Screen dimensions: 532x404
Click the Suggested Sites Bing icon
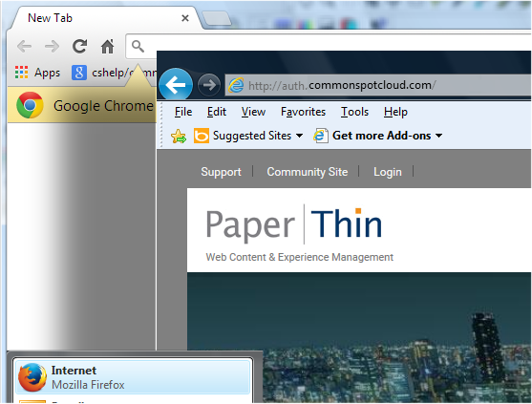point(202,136)
